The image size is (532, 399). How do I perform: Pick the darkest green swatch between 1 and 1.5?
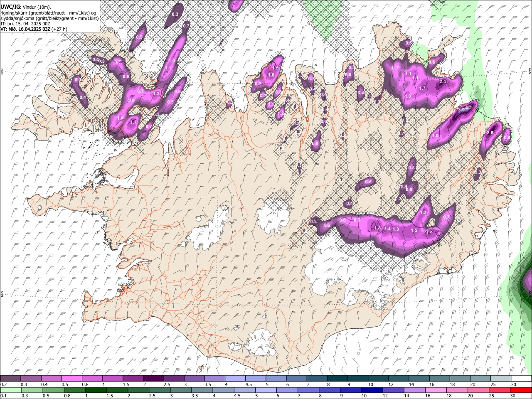96,390
